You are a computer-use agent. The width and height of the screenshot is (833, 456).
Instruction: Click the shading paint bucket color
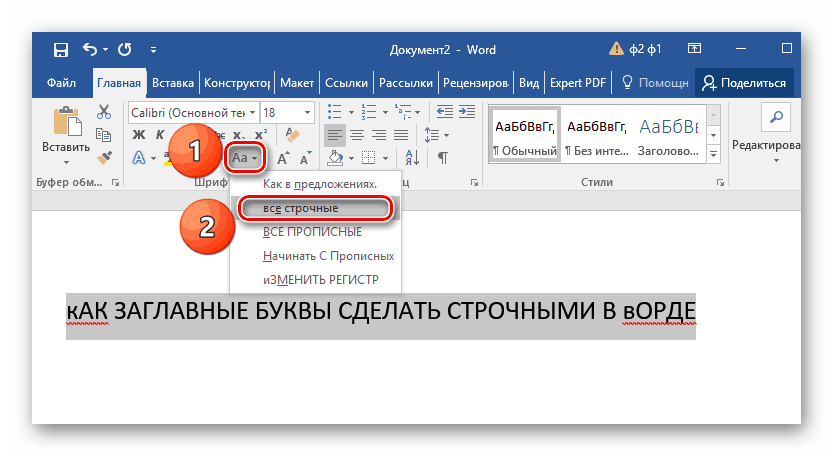[336, 158]
